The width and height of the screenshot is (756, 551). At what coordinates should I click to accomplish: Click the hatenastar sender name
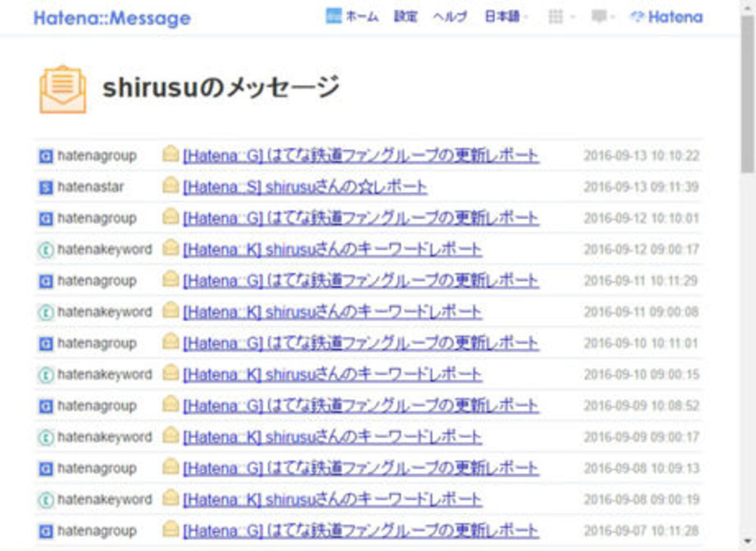[x=91, y=187]
